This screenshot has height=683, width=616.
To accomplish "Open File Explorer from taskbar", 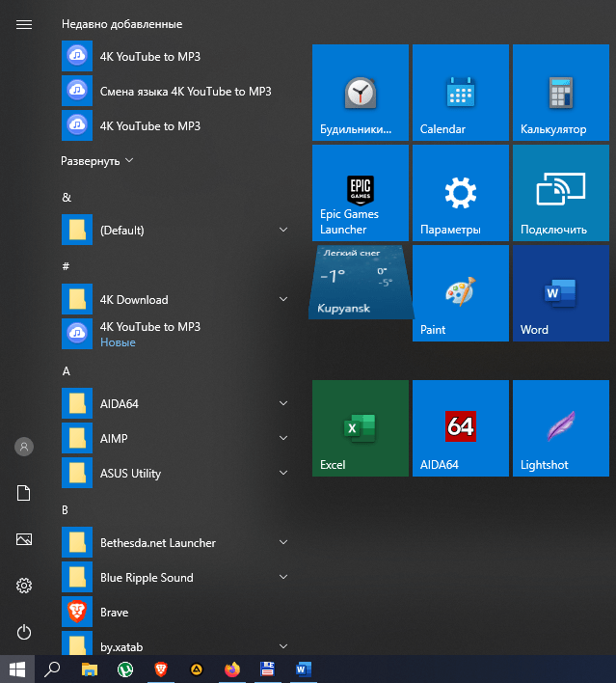I will click(x=90, y=669).
